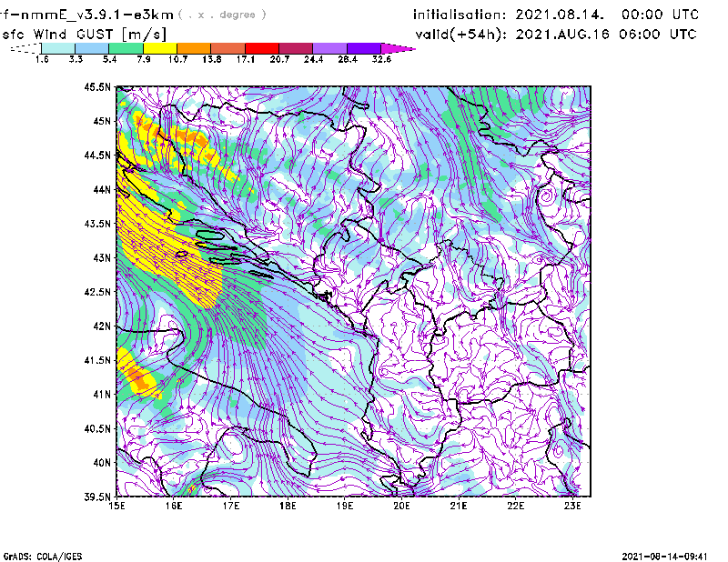Viewport: 728px width, 562px height.
Task: Click the dashed white arrow legend start
Action: point(25,48)
